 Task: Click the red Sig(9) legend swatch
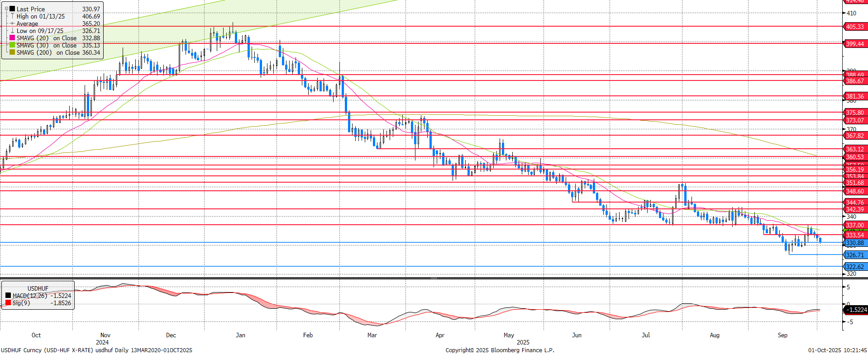tap(8, 303)
